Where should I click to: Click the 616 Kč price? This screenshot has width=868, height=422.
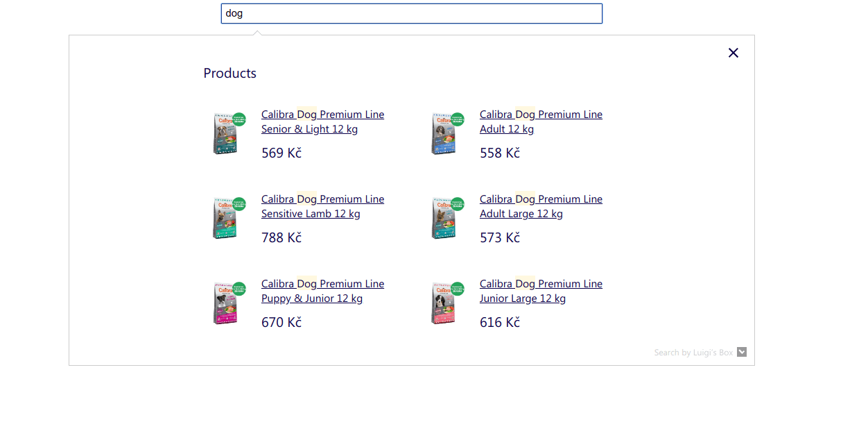pyautogui.click(x=500, y=322)
